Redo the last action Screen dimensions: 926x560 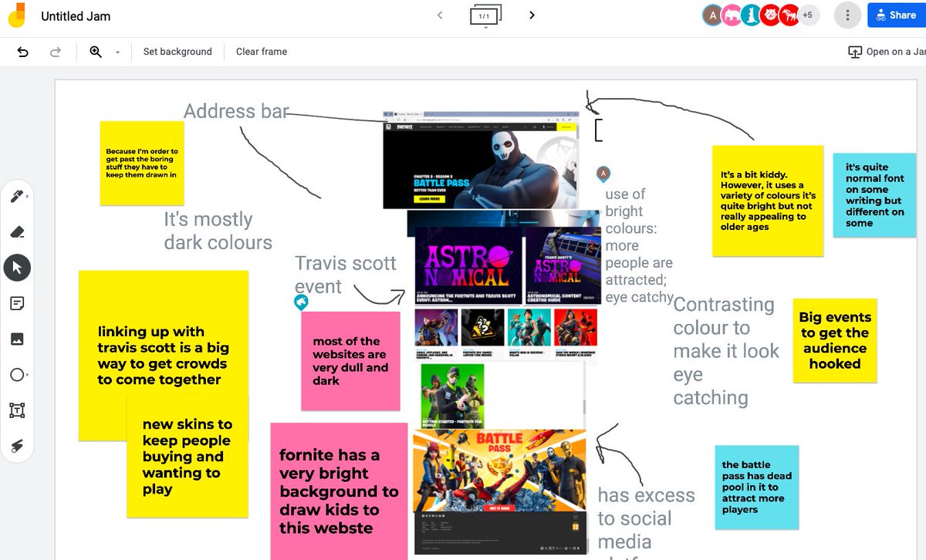click(56, 52)
